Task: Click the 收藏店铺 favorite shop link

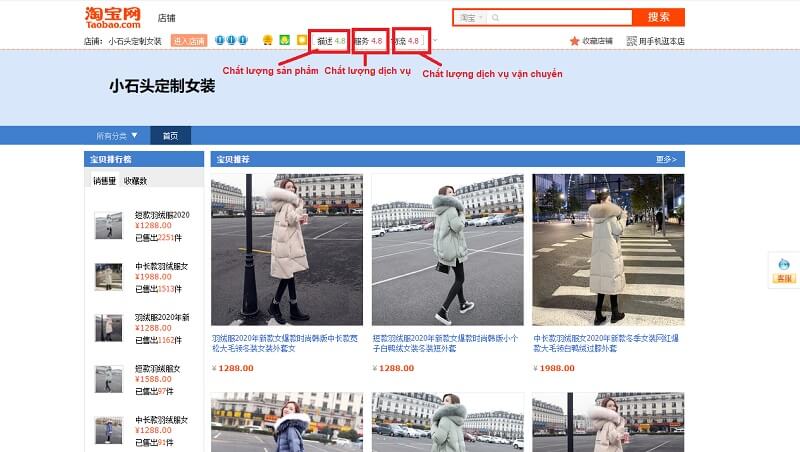Action: point(597,41)
